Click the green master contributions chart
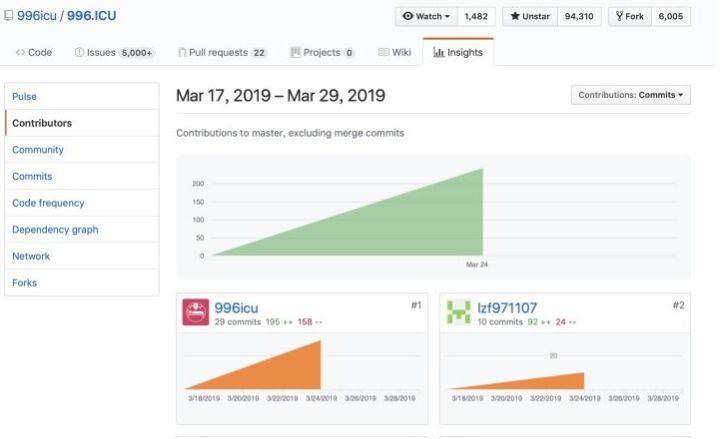Viewport: 727px width, 439px height. (x=434, y=216)
